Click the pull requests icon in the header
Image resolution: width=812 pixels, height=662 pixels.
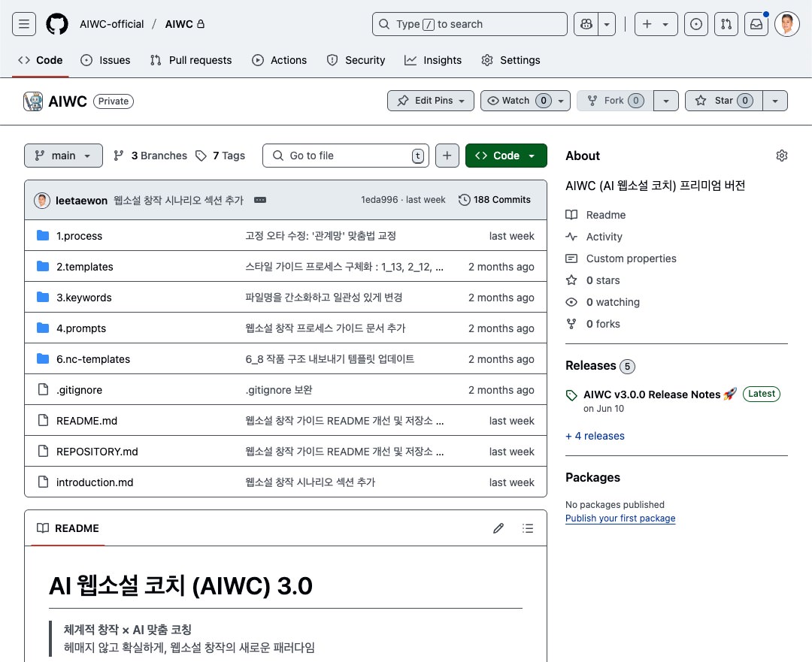click(726, 23)
